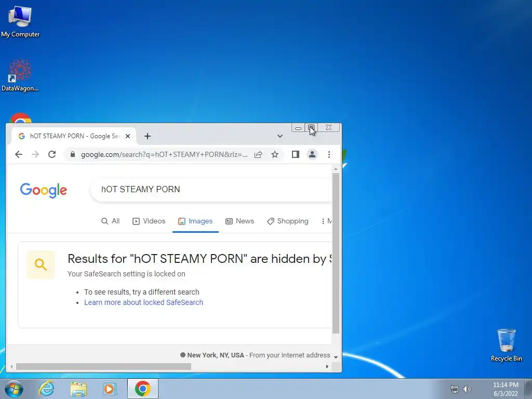
Task: Expand the More search options menu
Action: [x=326, y=221]
